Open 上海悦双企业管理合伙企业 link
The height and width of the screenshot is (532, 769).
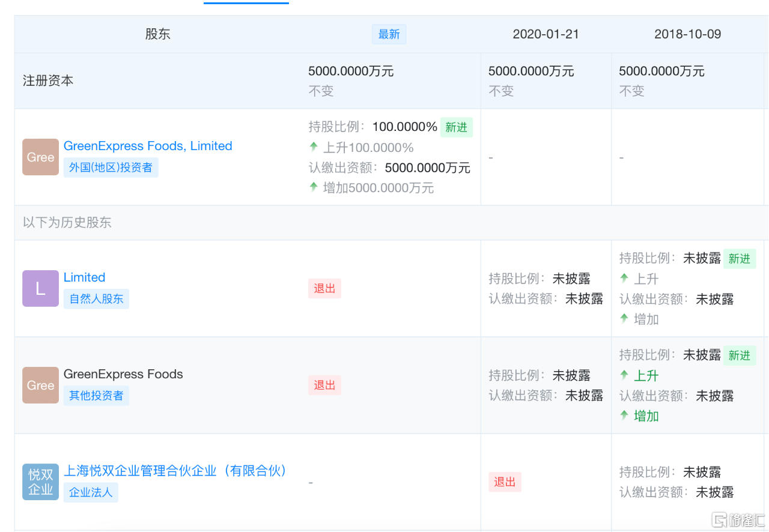coord(175,471)
